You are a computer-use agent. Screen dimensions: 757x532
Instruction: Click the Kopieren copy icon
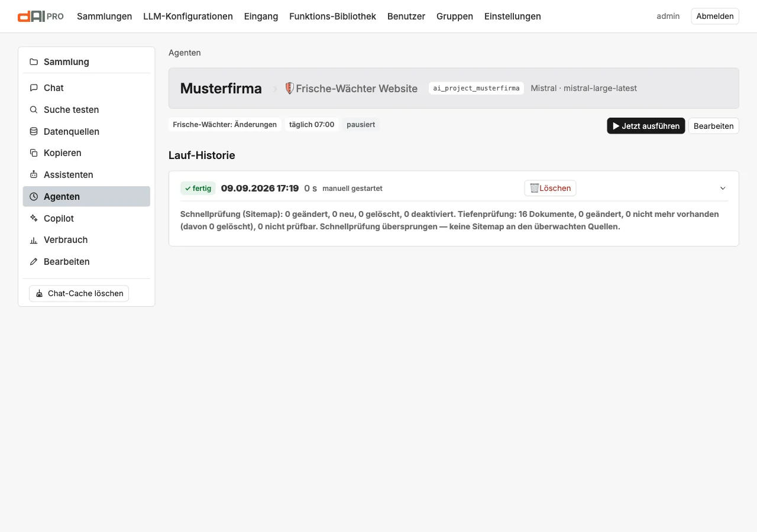pyautogui.click(x=34, y=153)
